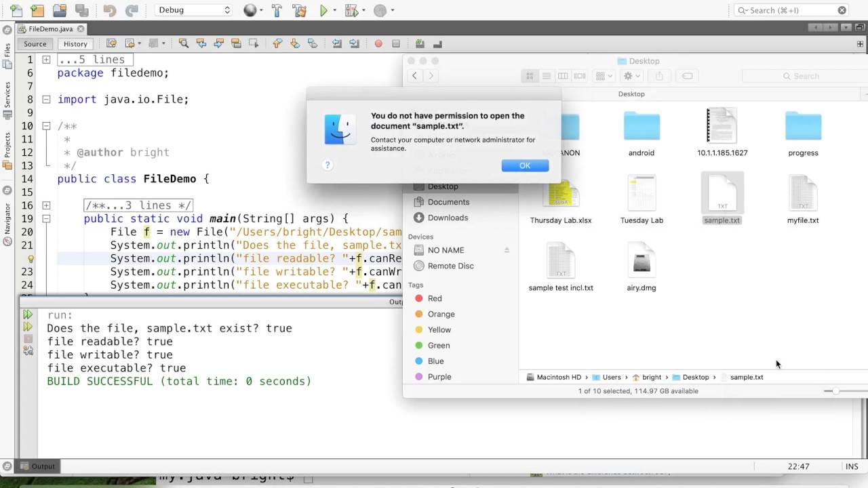868x488 pixels.
Task: Run the project with green play icon
Action: 323,10
